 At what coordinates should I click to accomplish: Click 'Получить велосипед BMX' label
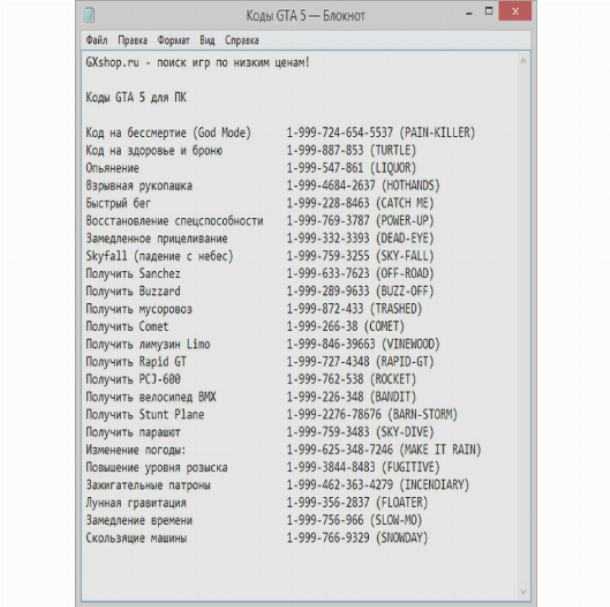[x=151, y=397]
